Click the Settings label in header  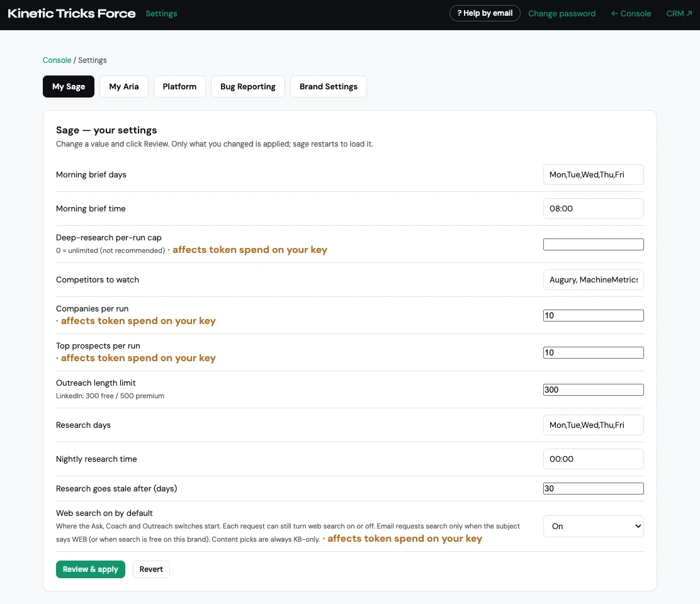[161, 14]
